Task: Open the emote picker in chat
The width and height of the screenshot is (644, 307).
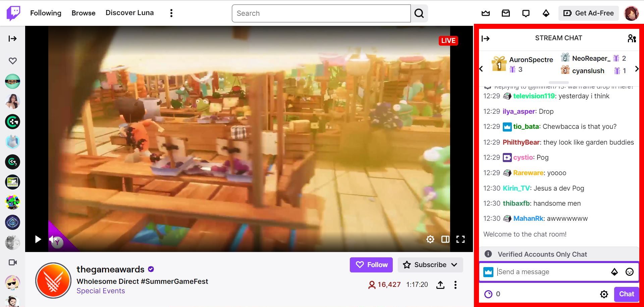Action: pos(630,272)
